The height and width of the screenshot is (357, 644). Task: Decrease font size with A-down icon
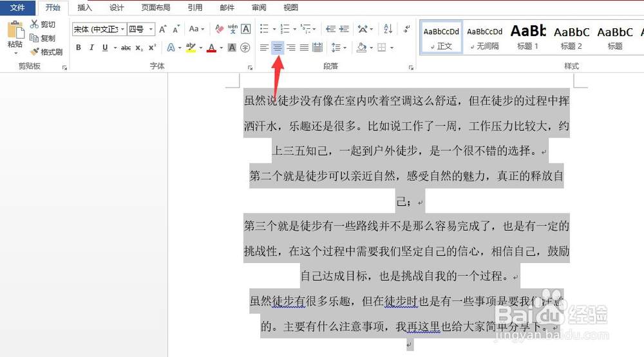(x=176, y=29)
